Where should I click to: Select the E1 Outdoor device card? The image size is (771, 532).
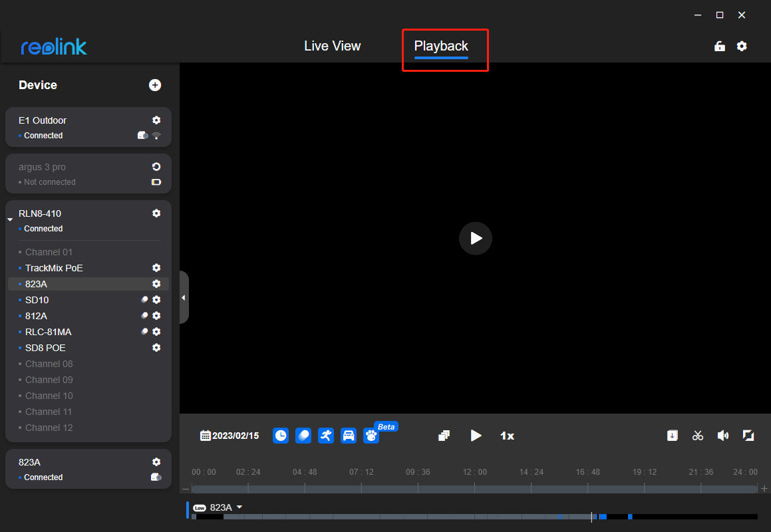pos(88,127)
